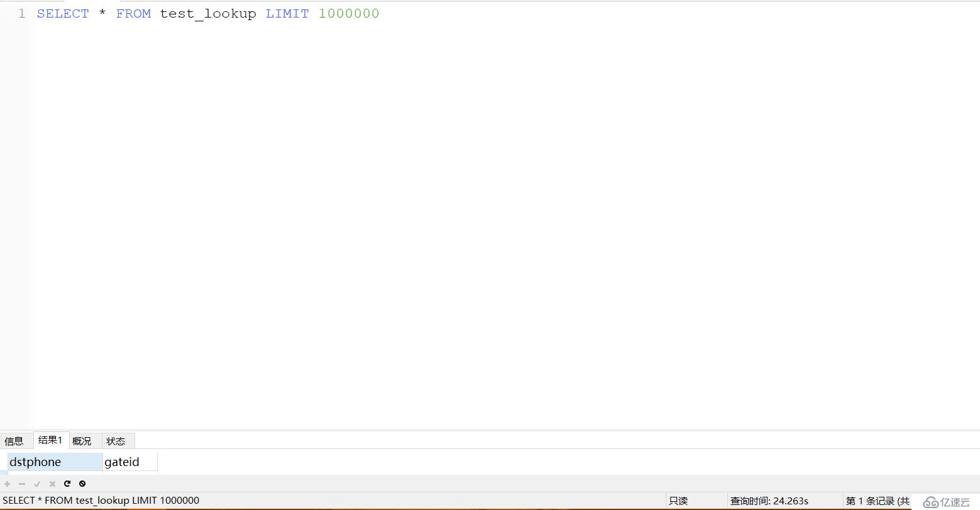Click the stop query icon
The image size is (980, 510).
(82, 484)
